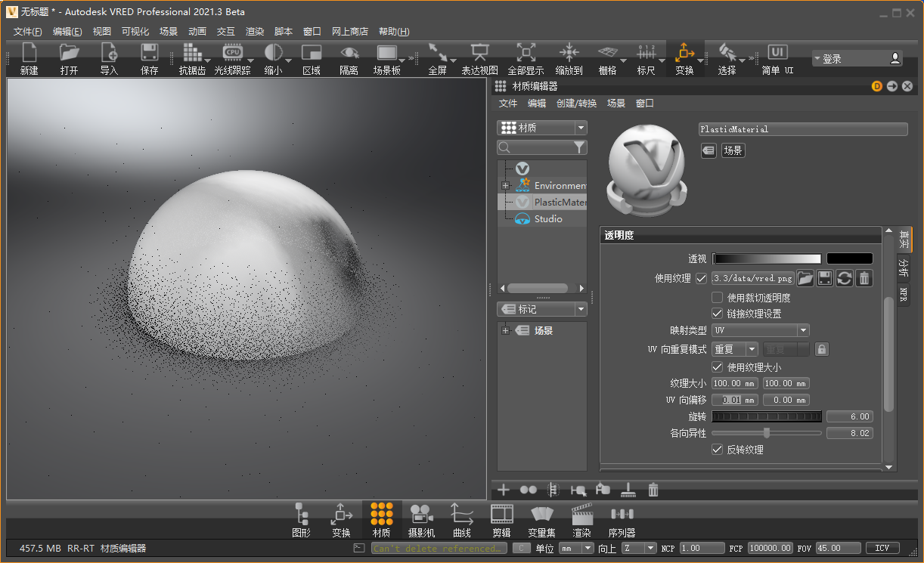Open the Scenegraph (图形) bottom icon

tap(301, 515)
